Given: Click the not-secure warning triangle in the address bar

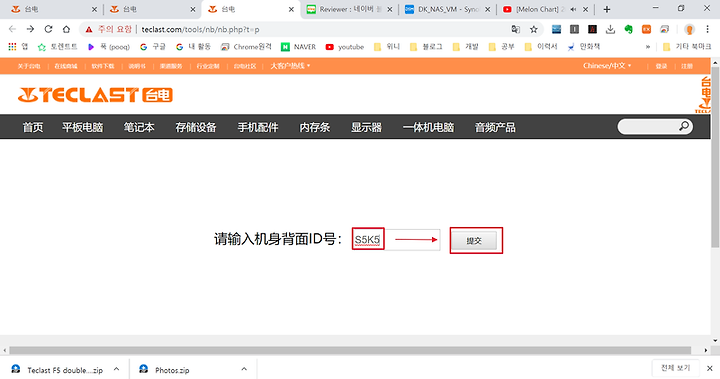Looking at the screenshot, I should pyautogui.click(x=89, y=29).
